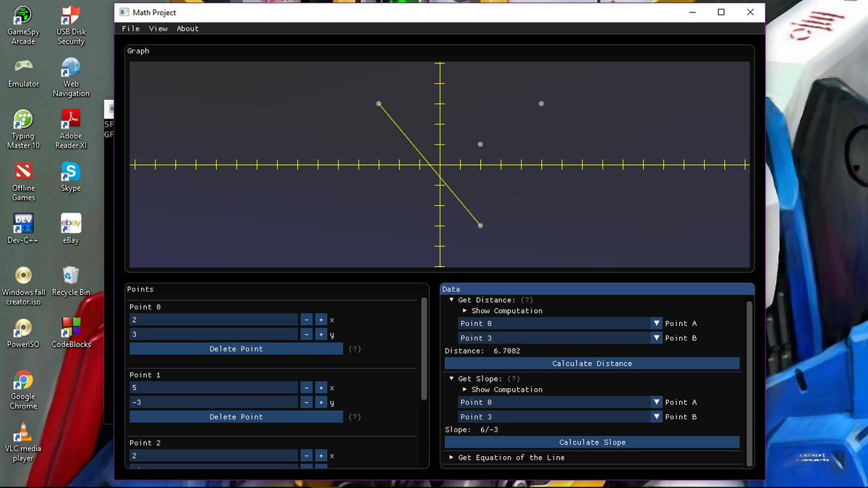Click Point 0 y input field

pos(213,334)
